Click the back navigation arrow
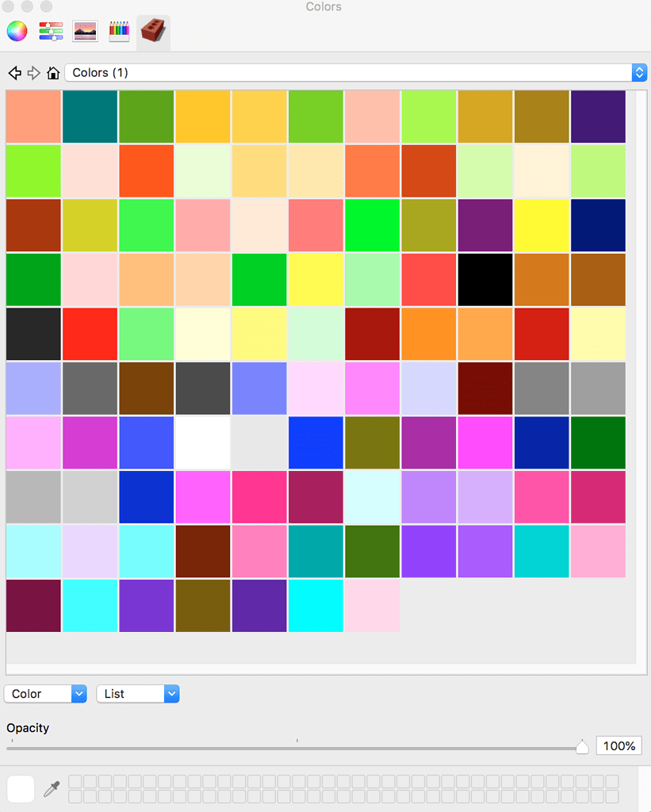Viewport: 651px width, 812px height. pos(13,72)
